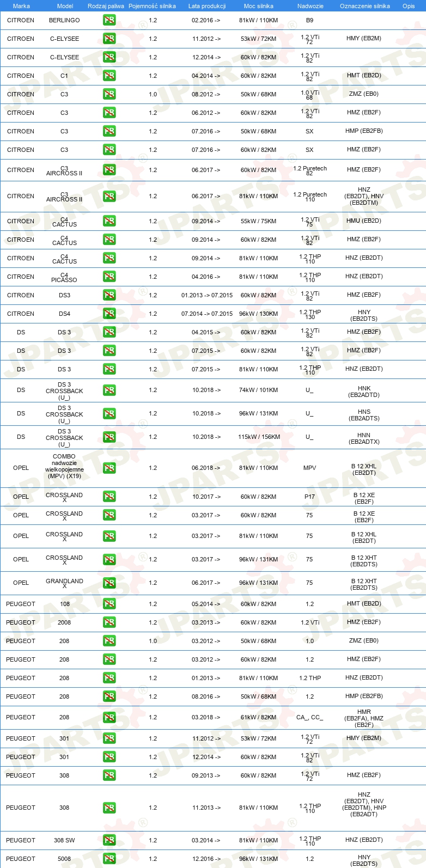Click the MPV body type cell
Viewport: 426px width, 868px height.
click(x=309, y=468)
